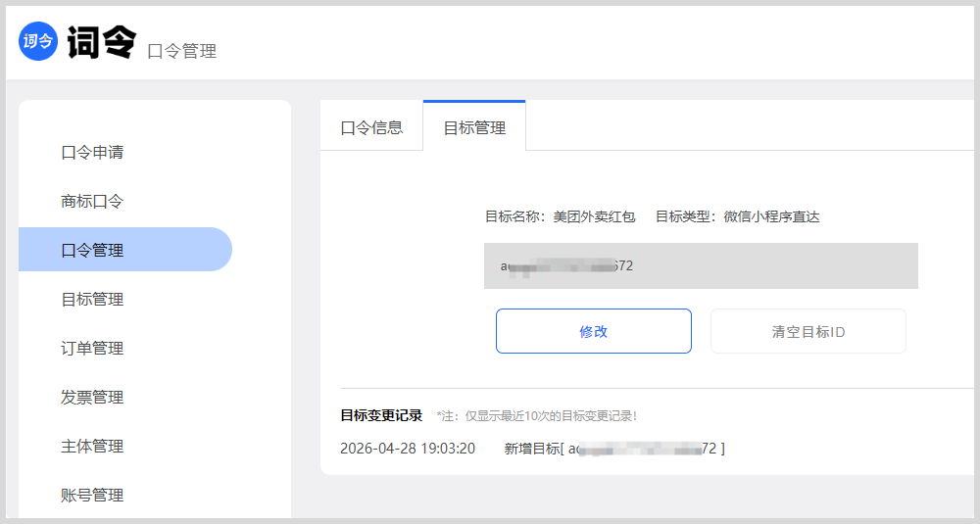Viewport: 980px width, 524px height.
Task: Open 账号管理 in the sidebar
Action: (92, 496)
